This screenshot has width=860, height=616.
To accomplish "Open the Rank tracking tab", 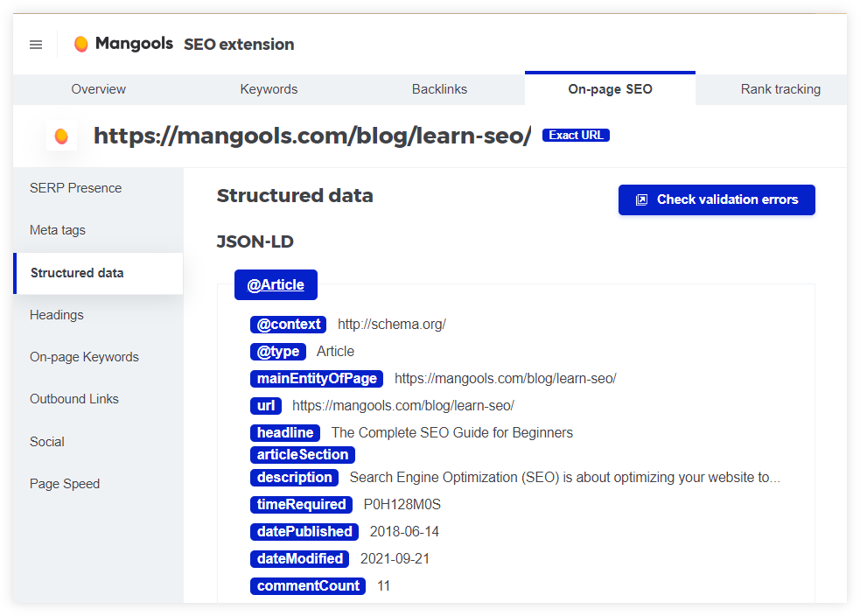I will (x=780, y=88).
